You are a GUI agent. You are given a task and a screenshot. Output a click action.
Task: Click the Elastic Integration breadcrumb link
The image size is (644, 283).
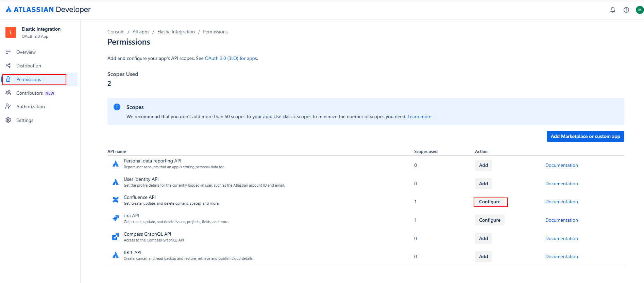pyautogui.click(x=176, y=32)
